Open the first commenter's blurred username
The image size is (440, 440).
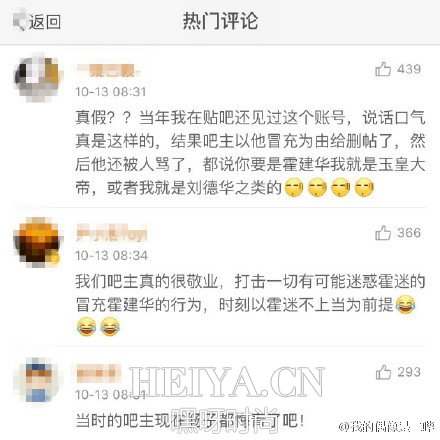tap(107, 71)
